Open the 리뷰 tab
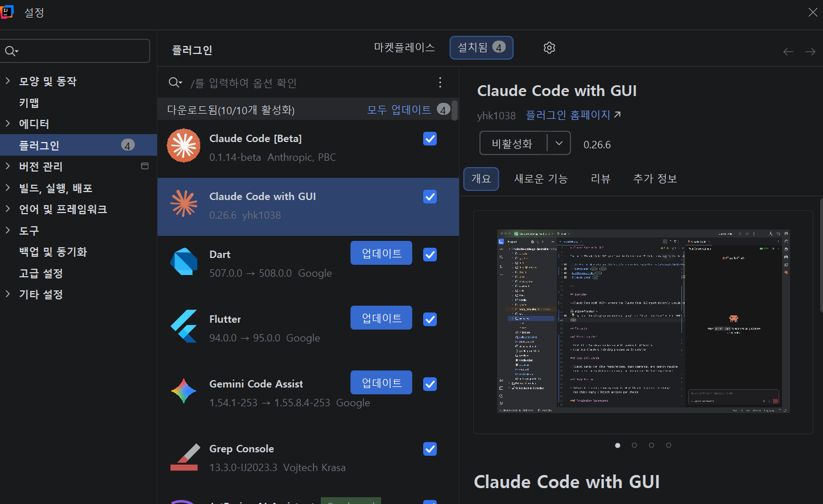 tap(601, 178)
